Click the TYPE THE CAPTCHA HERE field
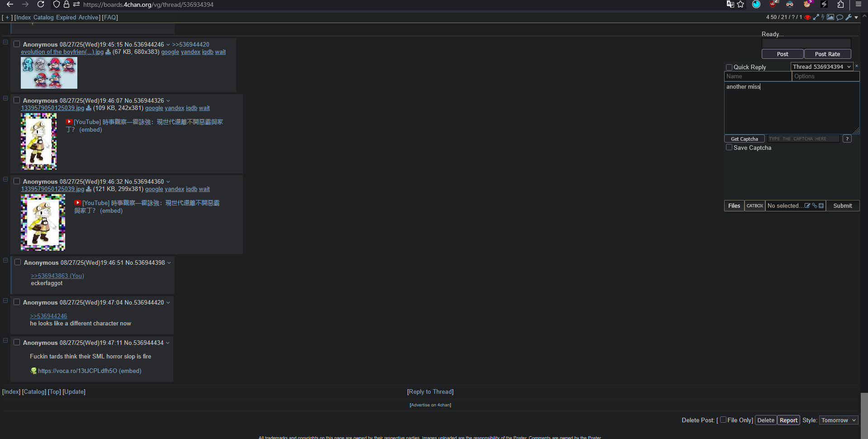The image size is (868, 439). tap(803, 139)
